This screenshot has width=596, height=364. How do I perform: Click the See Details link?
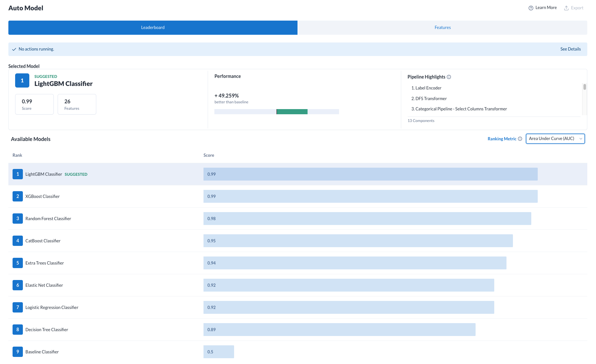570,49
